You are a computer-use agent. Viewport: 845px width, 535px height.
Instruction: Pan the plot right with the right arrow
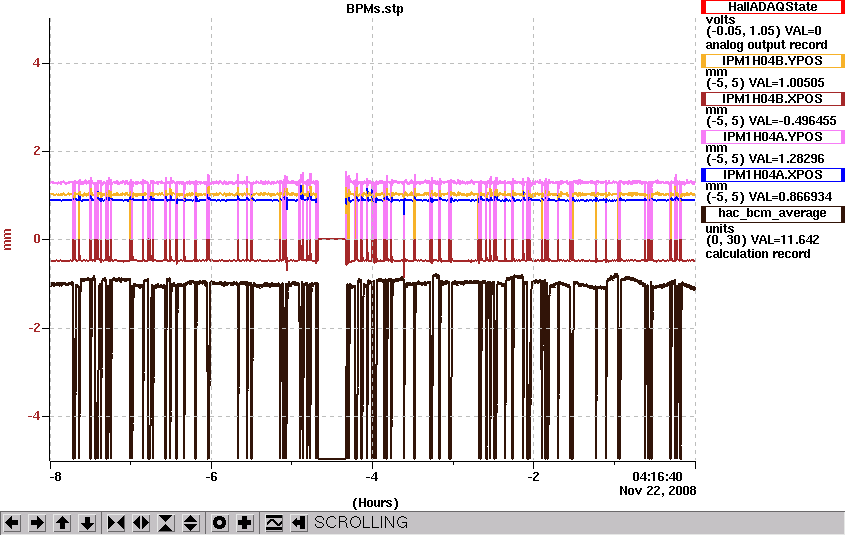coord(37,523)
